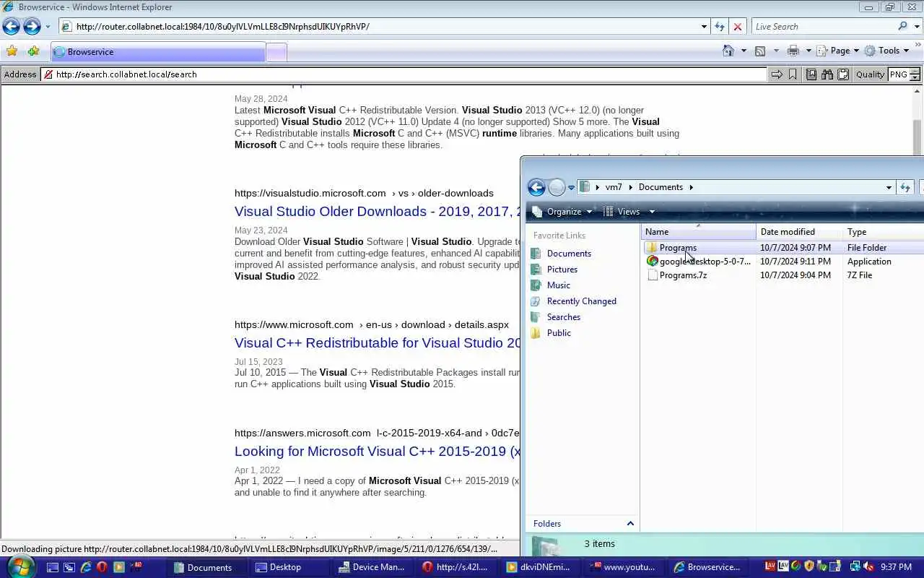Open the Favorites Center star icon
Screen dimensions: 924x578
[x=12, y=51]
